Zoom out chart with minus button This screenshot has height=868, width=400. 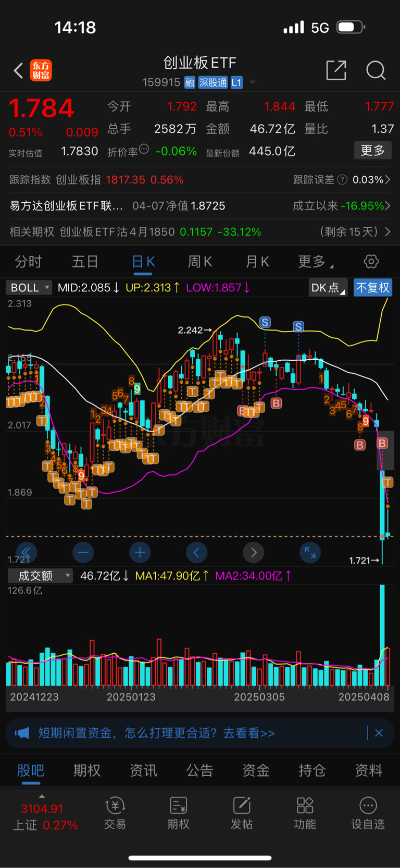tap(83, 553)
